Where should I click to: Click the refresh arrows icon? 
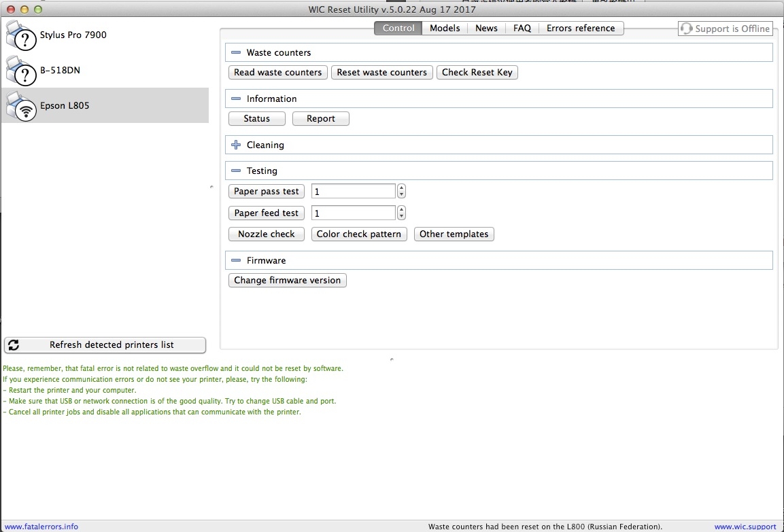tap(14, 344)
